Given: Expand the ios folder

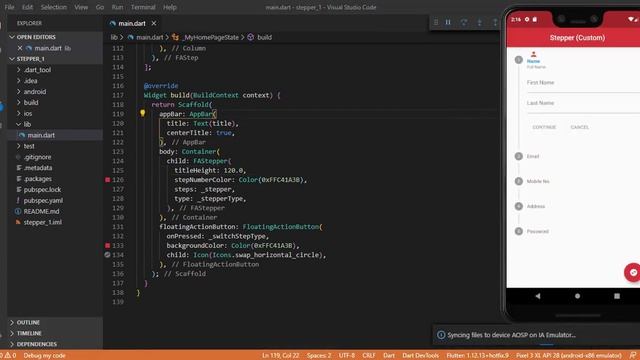Looking at the screenshot, I should (x=18, y=113).
